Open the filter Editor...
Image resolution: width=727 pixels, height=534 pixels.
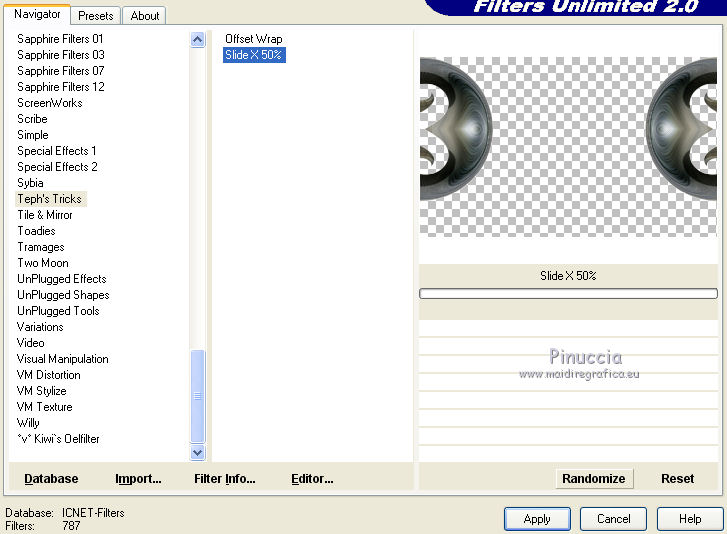pyautogui.click(x=312, y=479)
